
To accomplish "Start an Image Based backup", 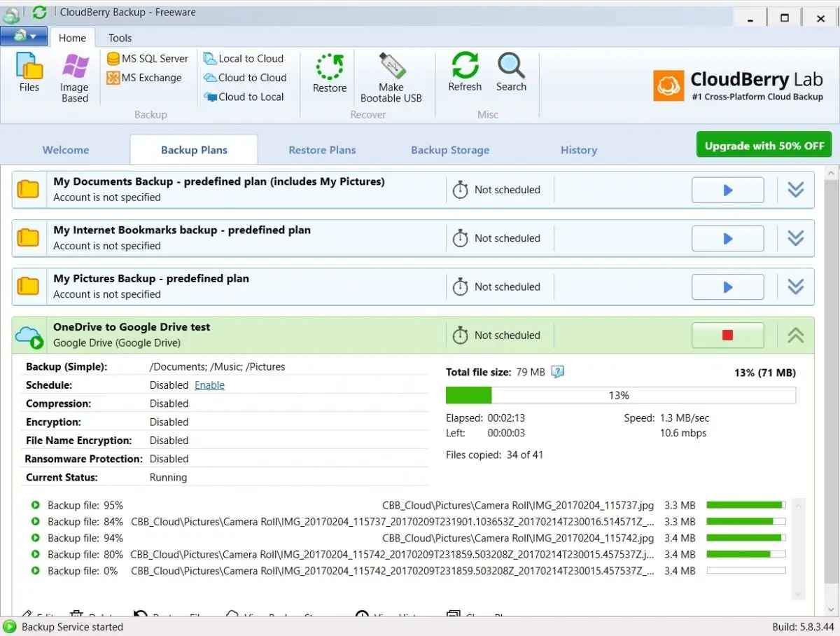I will tap(74, 78).
